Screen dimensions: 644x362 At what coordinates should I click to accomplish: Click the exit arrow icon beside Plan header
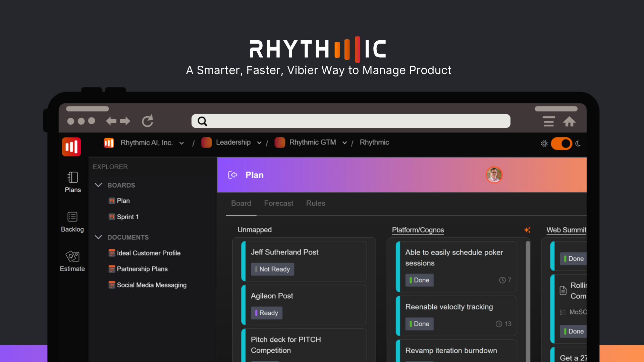click(x=232, y=175)
